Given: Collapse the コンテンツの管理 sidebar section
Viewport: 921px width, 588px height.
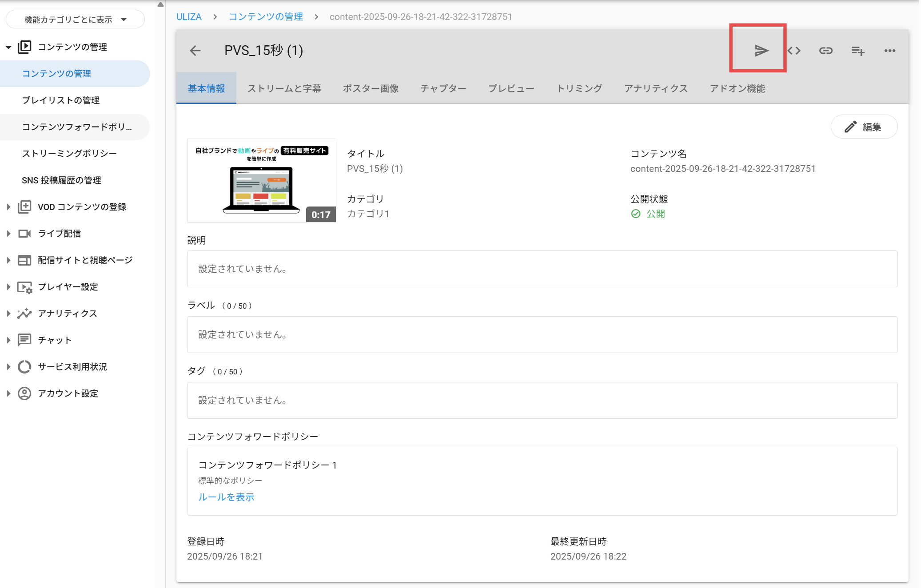Looking at the screenshot, I should 8,47.
